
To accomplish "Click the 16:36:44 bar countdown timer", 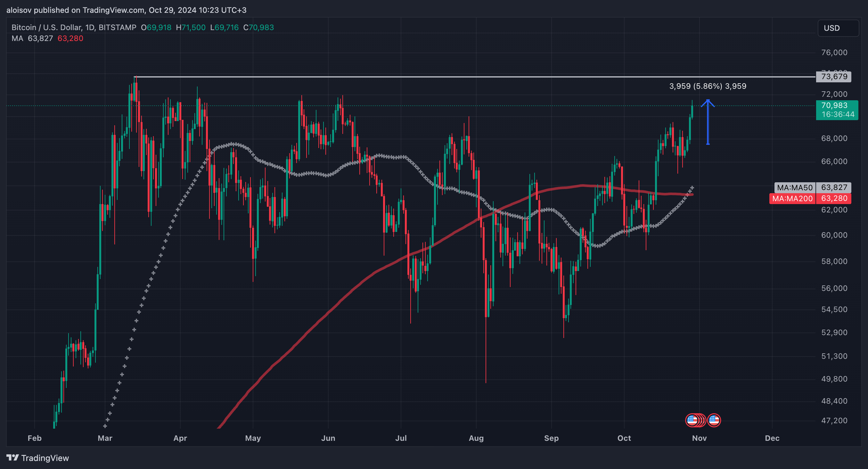I will point(838,115).
